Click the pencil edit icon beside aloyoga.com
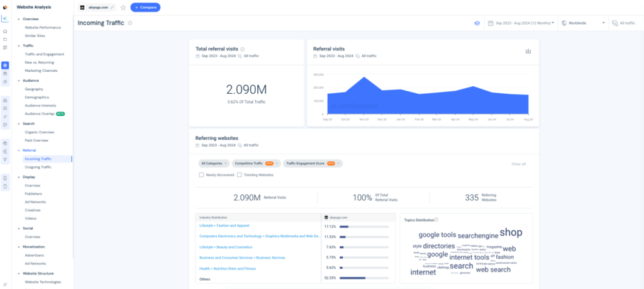This screenshot has height=289, width=644. 113,8
